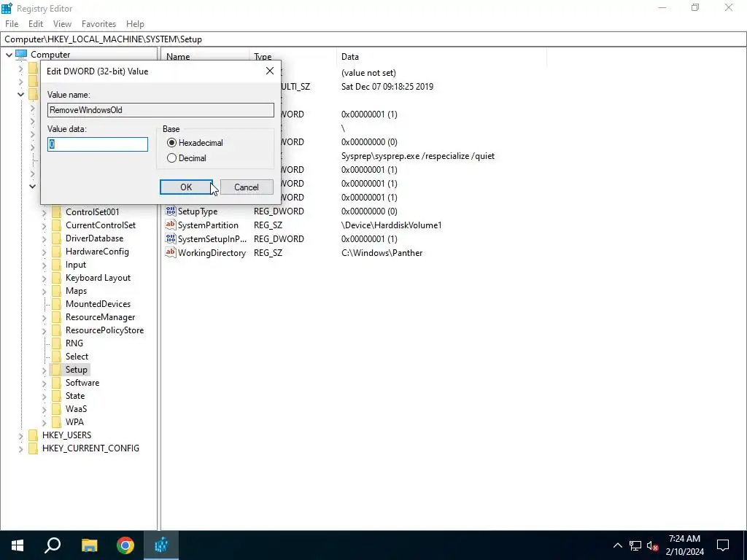Open the muted volume tray icon
The image size is (747, 560).
[x=652, y=545]
